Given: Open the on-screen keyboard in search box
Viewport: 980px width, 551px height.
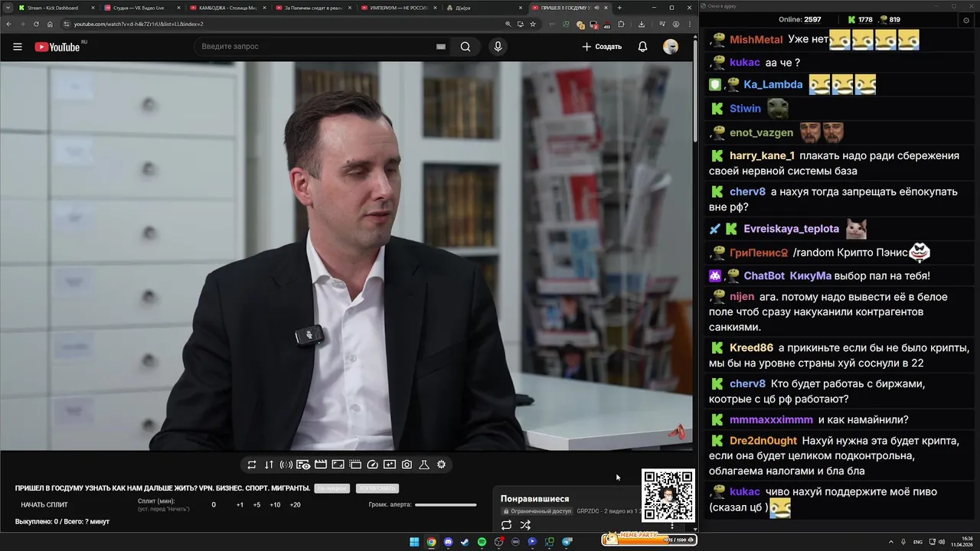Looking at the screenshot, I should [x=440, y=47].
